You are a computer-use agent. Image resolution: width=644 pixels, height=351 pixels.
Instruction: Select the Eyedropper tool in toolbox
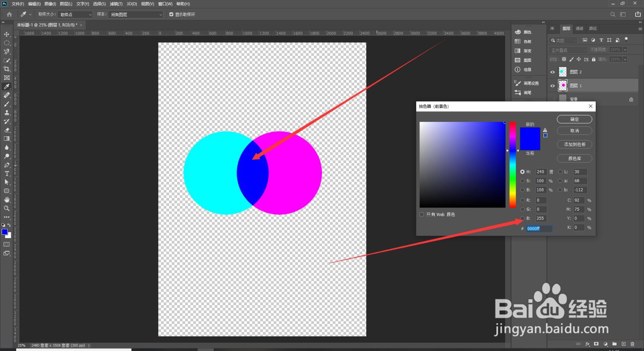pyautogui.click(x=6, y=86)
